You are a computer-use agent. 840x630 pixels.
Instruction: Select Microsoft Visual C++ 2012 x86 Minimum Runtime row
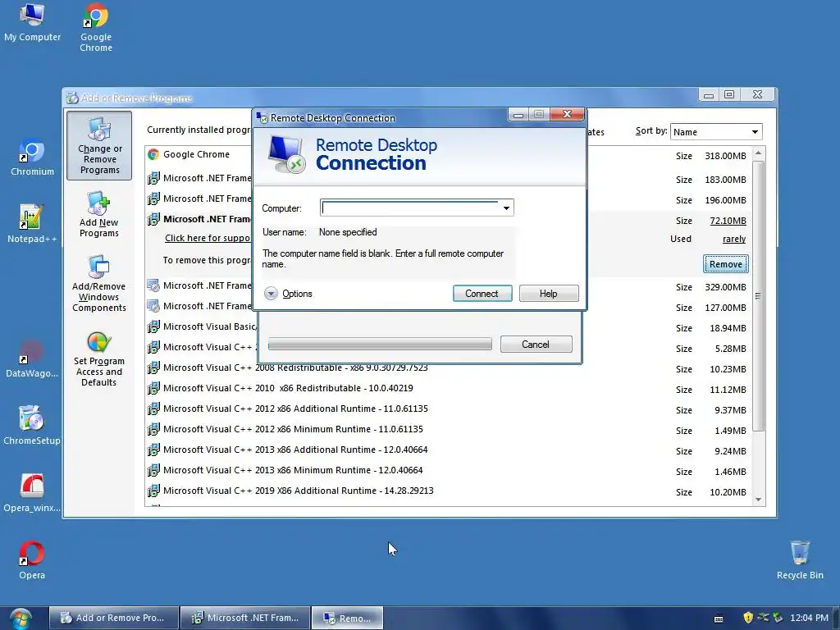[447, 430]
